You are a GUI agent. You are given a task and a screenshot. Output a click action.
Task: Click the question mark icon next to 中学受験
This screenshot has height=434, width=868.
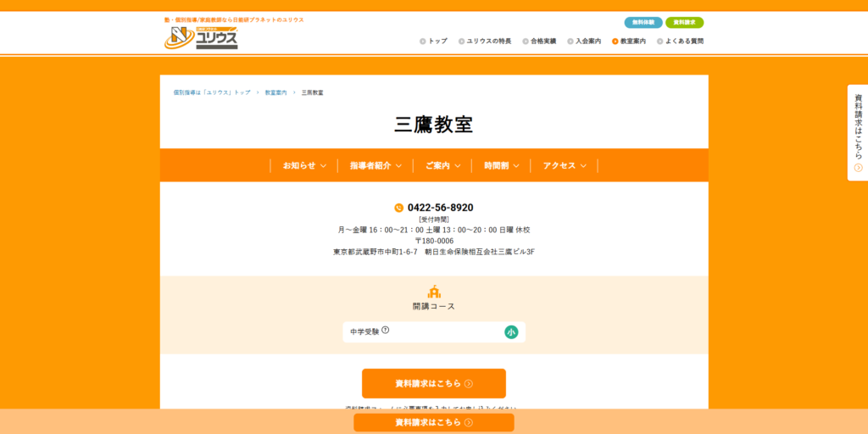[x=385, y=331]
